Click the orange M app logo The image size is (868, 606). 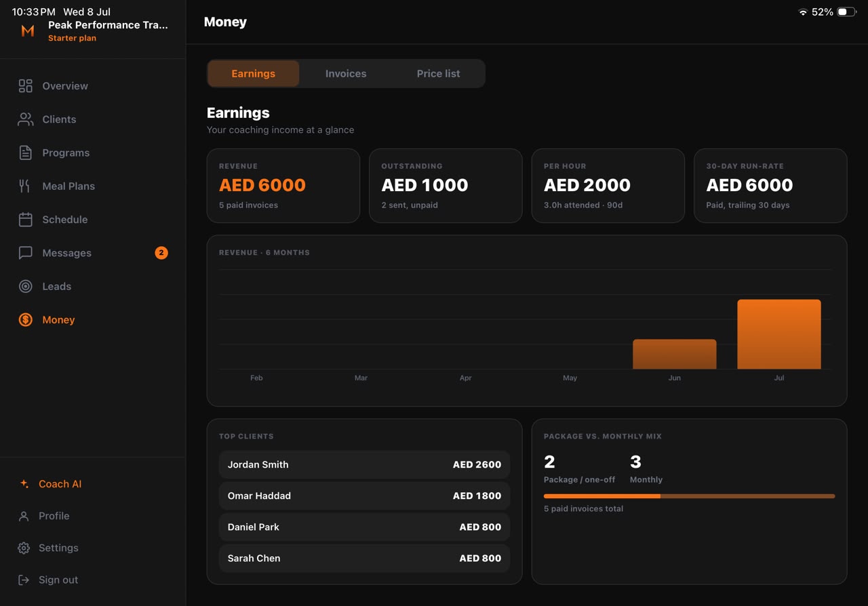pos(28,31)
